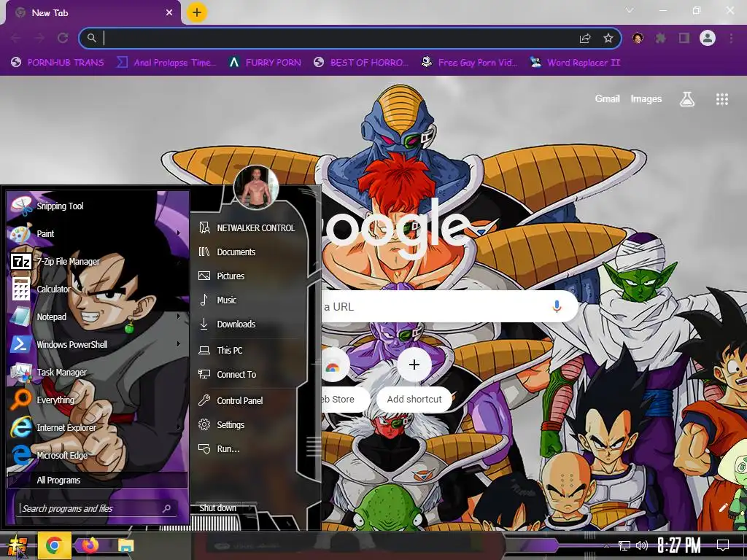Viewport: 747px width, 560px height.
Task: Open the Images link
Action: pos(646,98)
